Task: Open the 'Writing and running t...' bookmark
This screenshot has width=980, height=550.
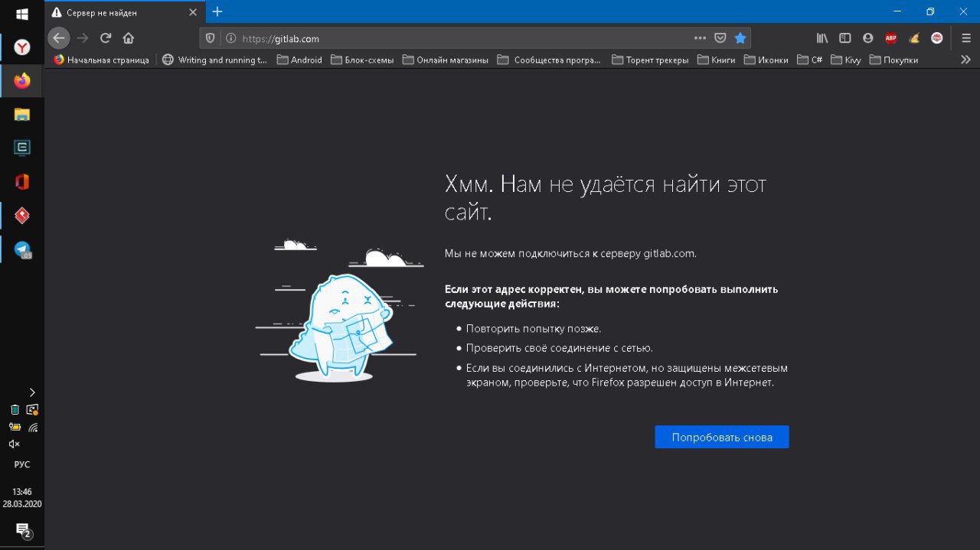Action: pos(215,60)
